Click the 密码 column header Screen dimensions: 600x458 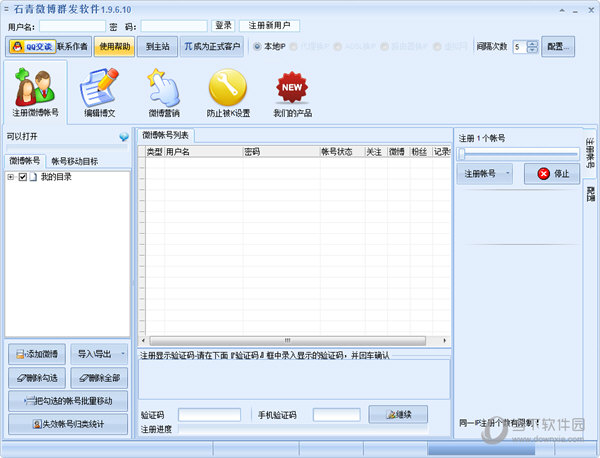[x=282, y=152]
